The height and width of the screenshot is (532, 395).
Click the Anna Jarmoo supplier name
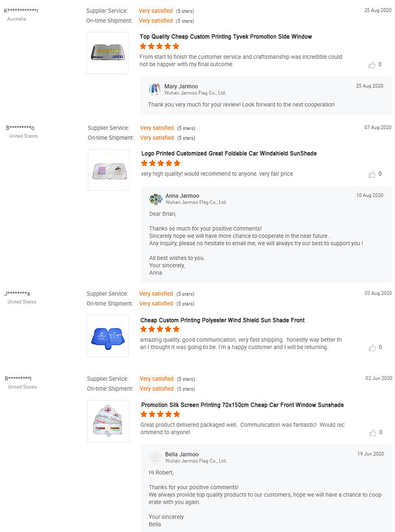[x=182, y=196]
